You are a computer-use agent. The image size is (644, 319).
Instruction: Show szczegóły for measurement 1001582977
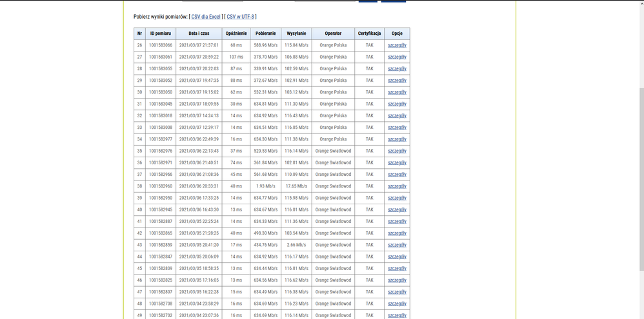click(397, 139)
